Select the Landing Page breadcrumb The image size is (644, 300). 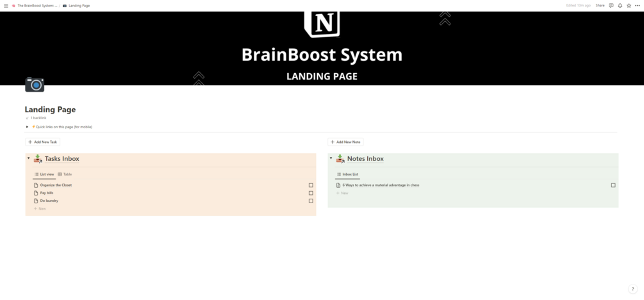point(76,6)
